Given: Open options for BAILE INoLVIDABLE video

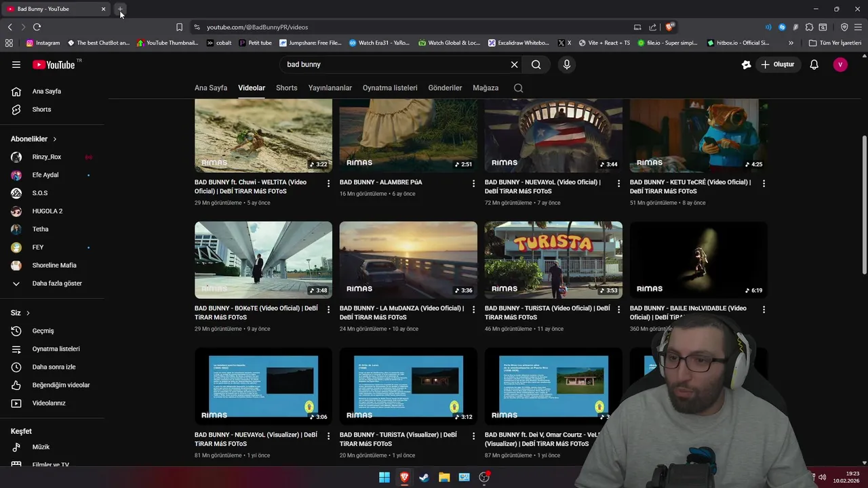Looking at the screenshot, I should pos(764,309).
